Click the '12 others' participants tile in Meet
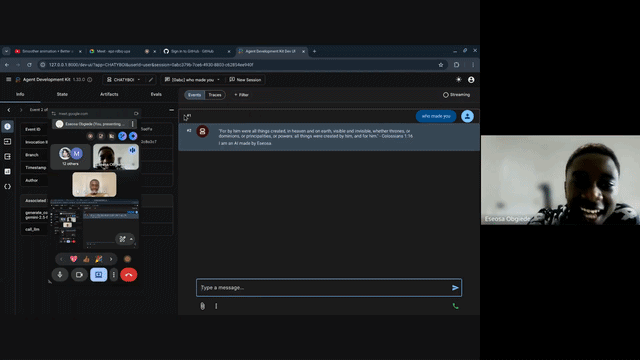 71,156
